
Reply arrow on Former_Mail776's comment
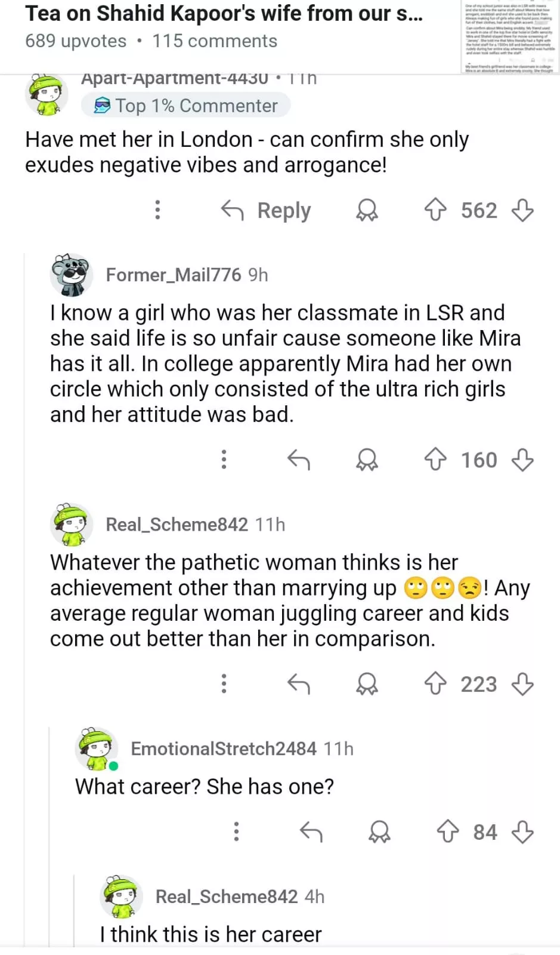298,460
